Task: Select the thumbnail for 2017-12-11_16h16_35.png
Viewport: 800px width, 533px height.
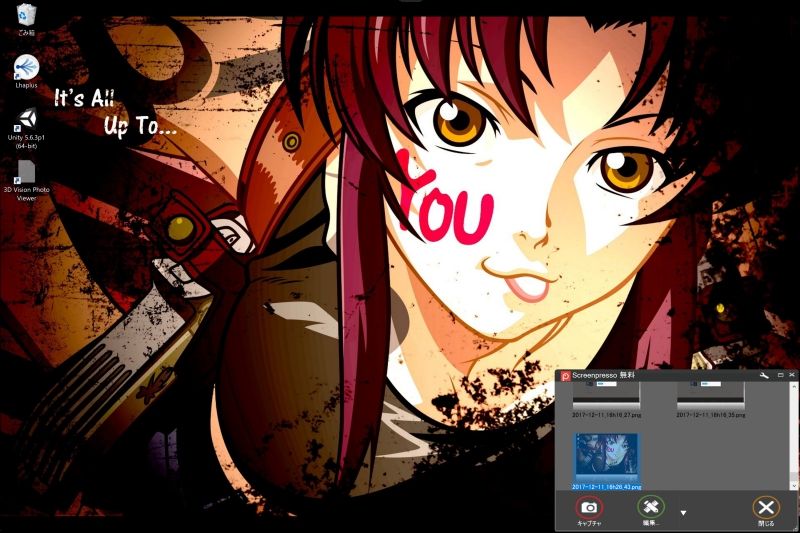Action: coord(711,395)
